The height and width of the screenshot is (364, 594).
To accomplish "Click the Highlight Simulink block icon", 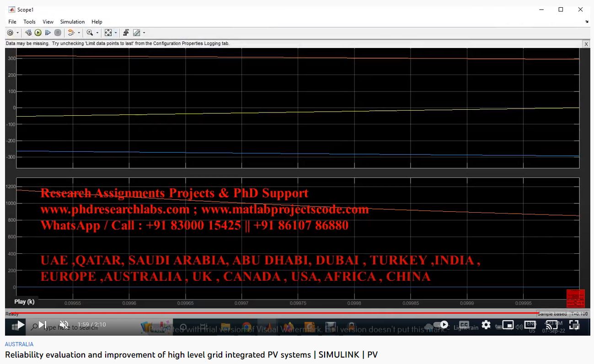I will [71, 33].
